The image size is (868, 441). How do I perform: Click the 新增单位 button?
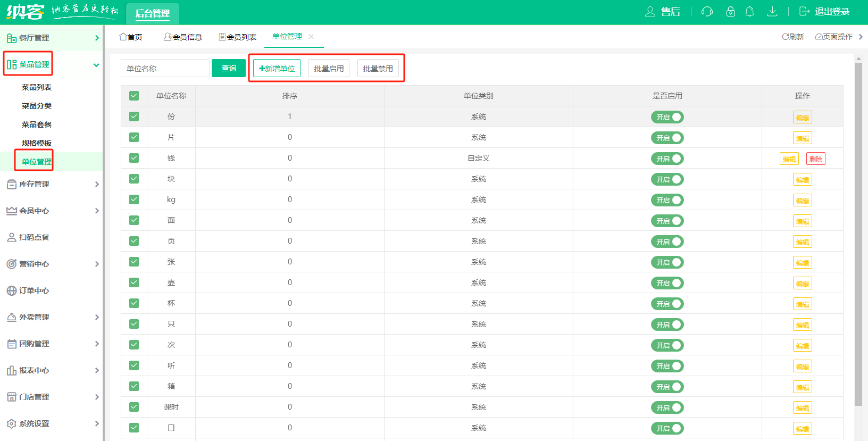(277, 69)
